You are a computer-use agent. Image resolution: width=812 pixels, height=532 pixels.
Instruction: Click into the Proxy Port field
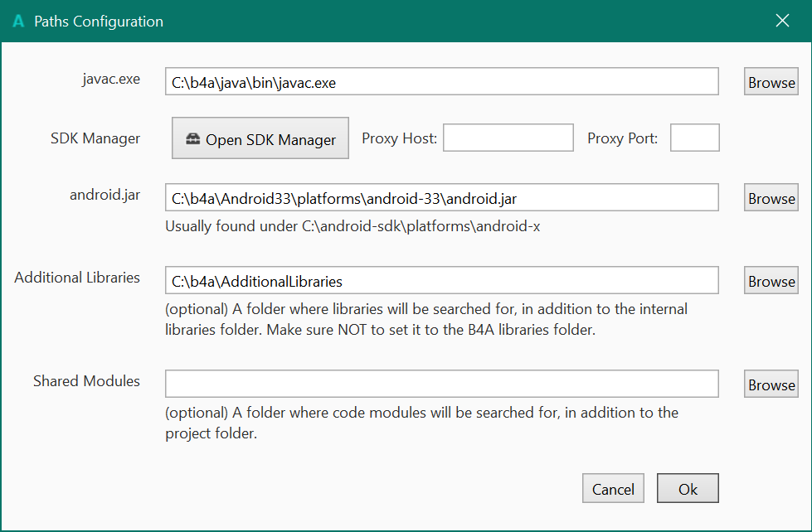[694, 138]
